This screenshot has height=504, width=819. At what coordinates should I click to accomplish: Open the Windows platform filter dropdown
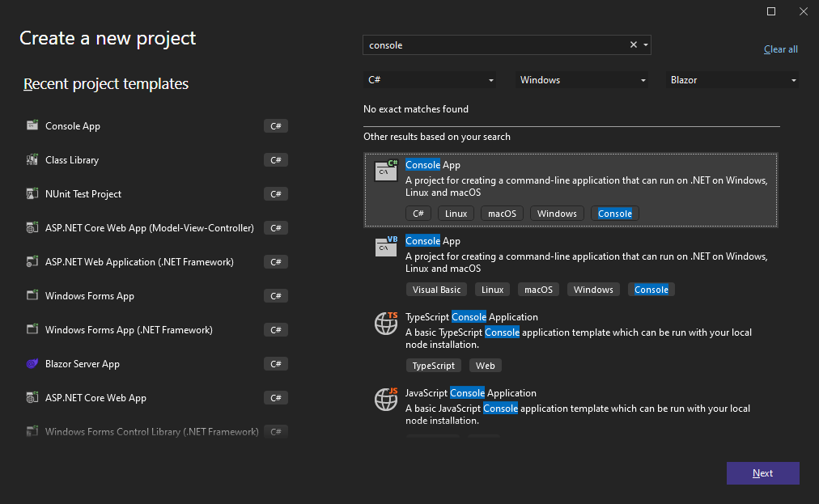[x=580, y=79]
